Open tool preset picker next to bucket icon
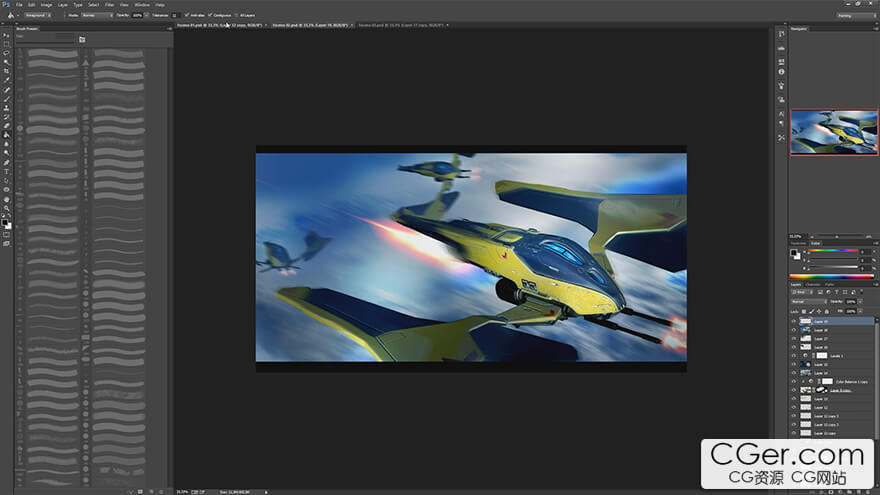Image resolution: width=880 pixels, height=495 pixels. point(12,16)
